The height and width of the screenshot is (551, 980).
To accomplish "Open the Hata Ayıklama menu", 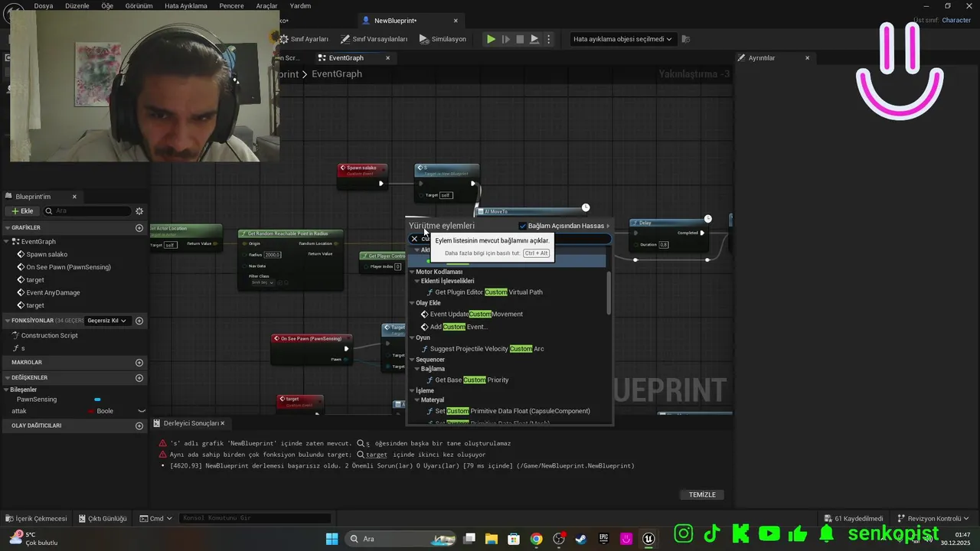I will 186,5.
